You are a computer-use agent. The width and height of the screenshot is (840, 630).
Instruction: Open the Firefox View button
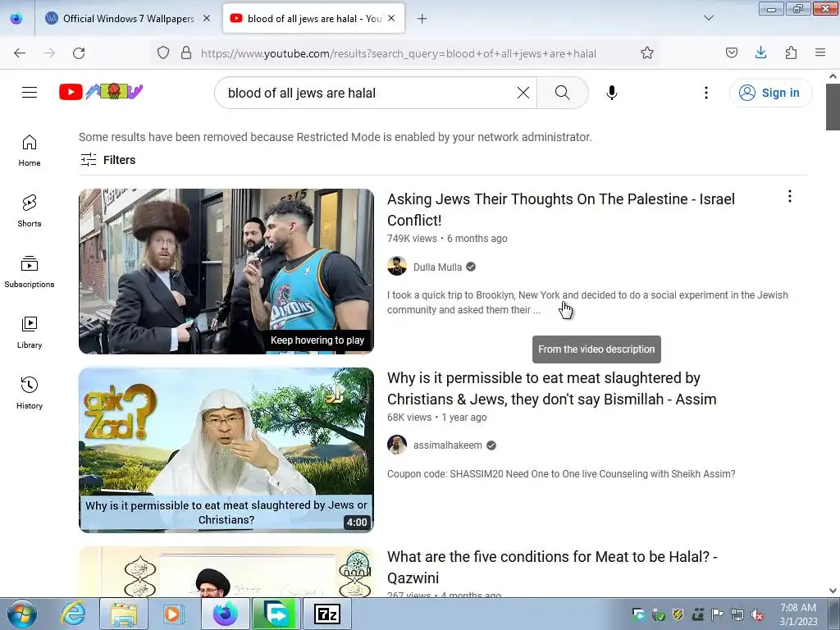coord(16,19)
